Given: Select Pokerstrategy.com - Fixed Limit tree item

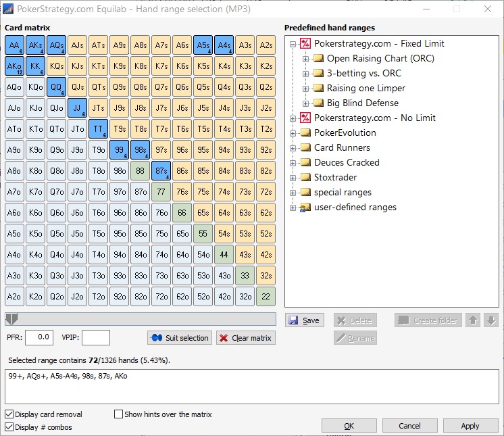Looking at the screenshot, I should 379,43.
